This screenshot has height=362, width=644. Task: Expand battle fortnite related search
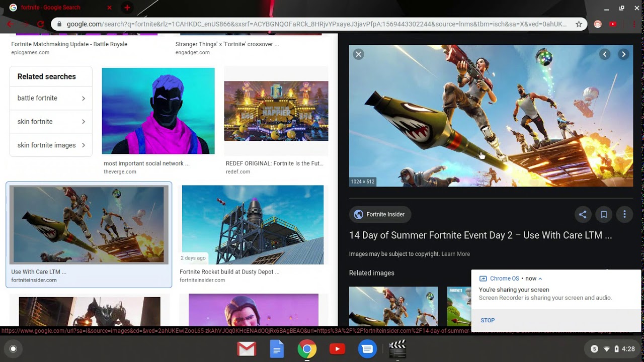pos(51,98)
